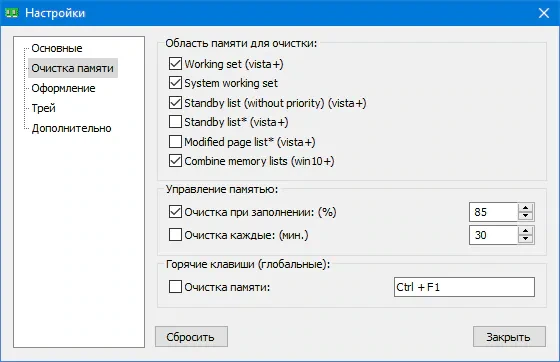Open the Дополнительно settings section

pos(71,128)
